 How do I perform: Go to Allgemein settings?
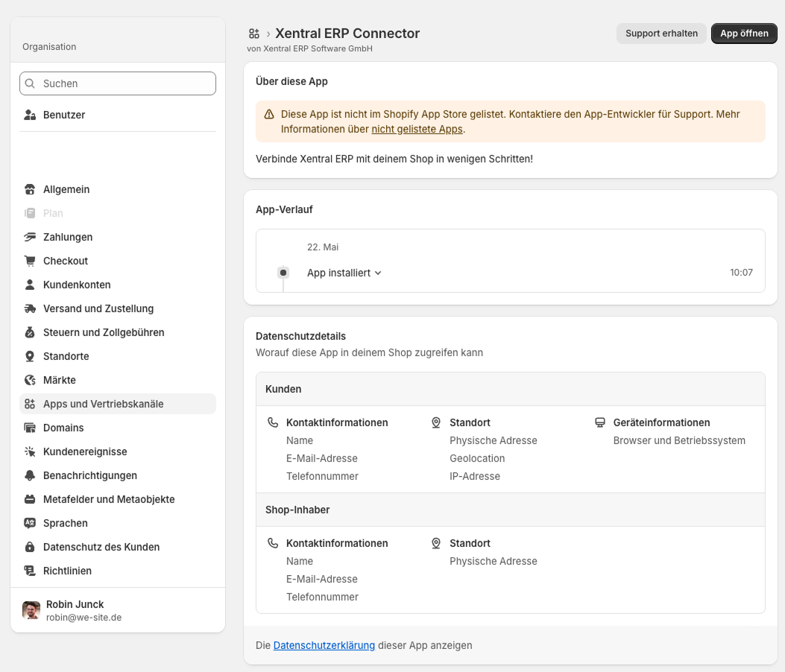click(118, 190)
